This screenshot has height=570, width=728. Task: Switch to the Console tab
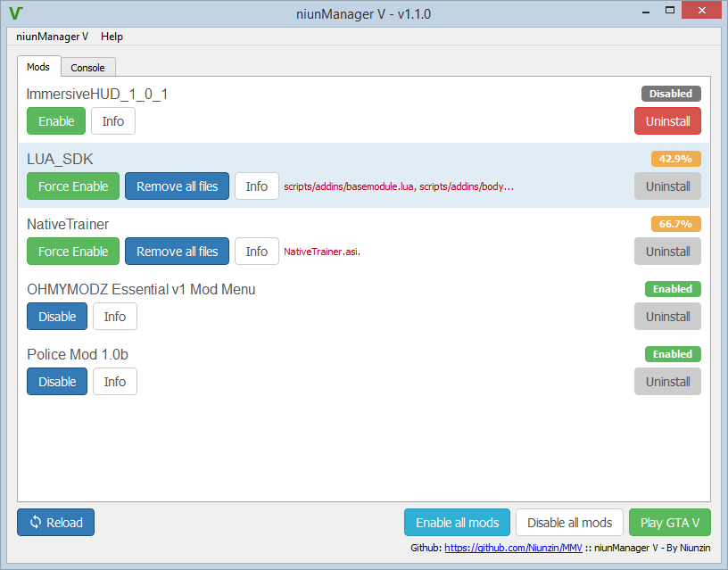(x=87, y=67)
